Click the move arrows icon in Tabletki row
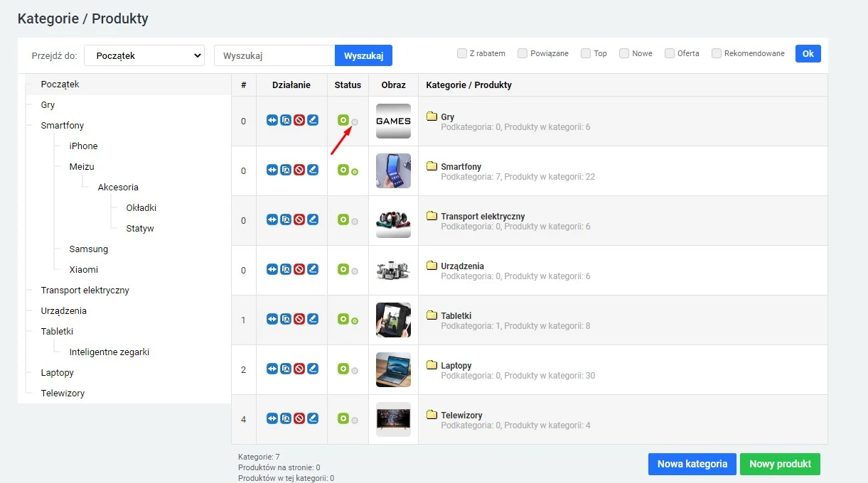 tap(272, 319)
